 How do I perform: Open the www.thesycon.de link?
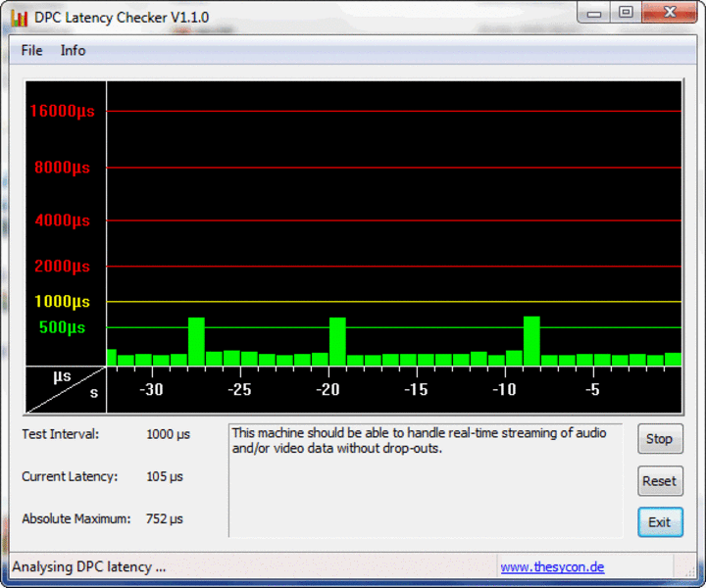[552, 566]
